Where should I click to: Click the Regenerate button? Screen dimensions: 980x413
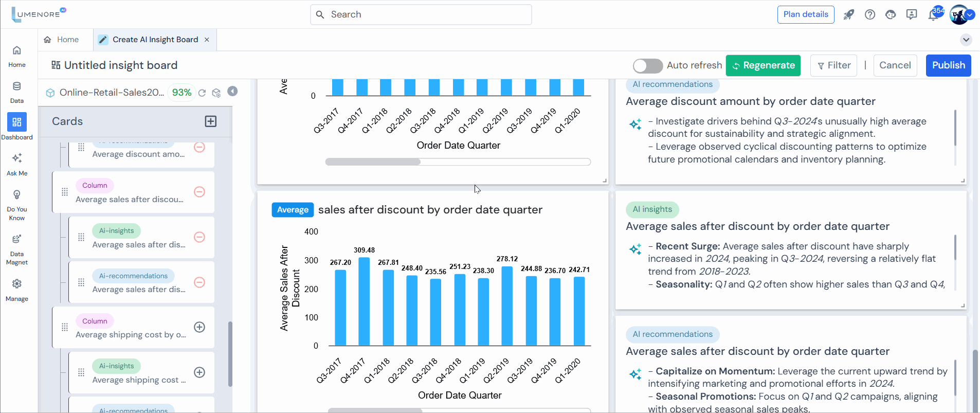click(x=763, y=65)
